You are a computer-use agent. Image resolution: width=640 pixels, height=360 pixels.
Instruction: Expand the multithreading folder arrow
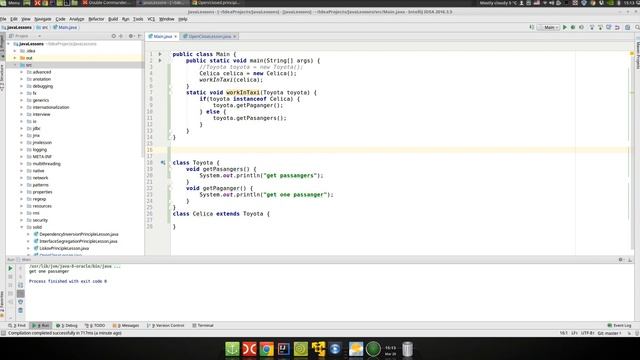coord(22,164)
